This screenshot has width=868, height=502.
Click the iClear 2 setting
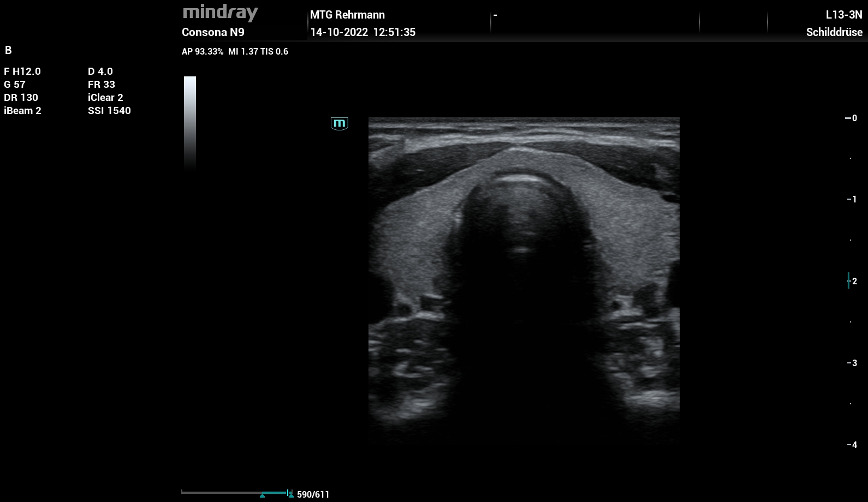pyautogui.click(x=105, y=98)
